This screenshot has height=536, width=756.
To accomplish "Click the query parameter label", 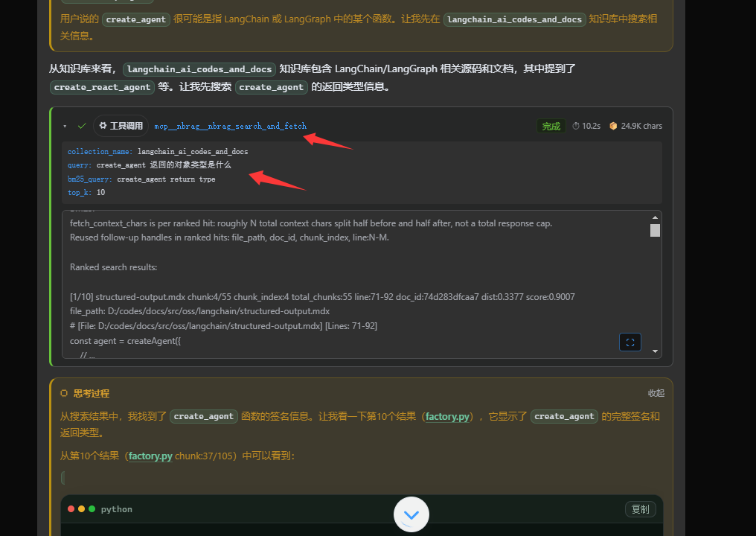I will [x=80, y=165].
